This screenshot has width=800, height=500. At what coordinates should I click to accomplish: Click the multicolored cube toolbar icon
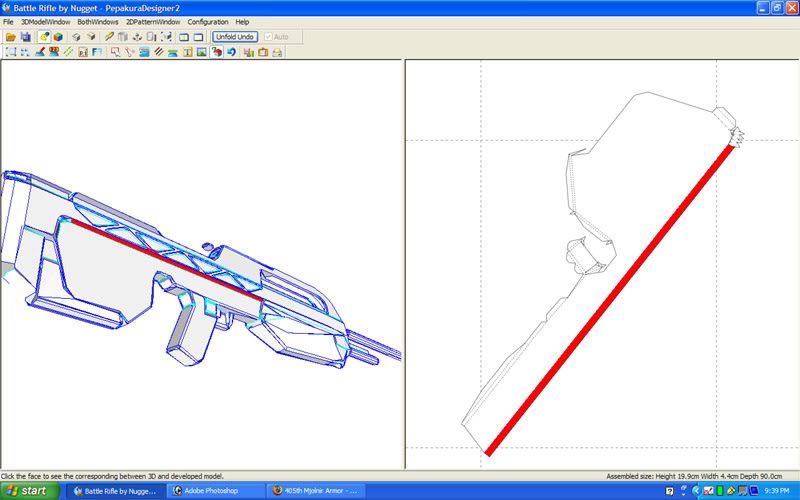(x=58, y=37)
